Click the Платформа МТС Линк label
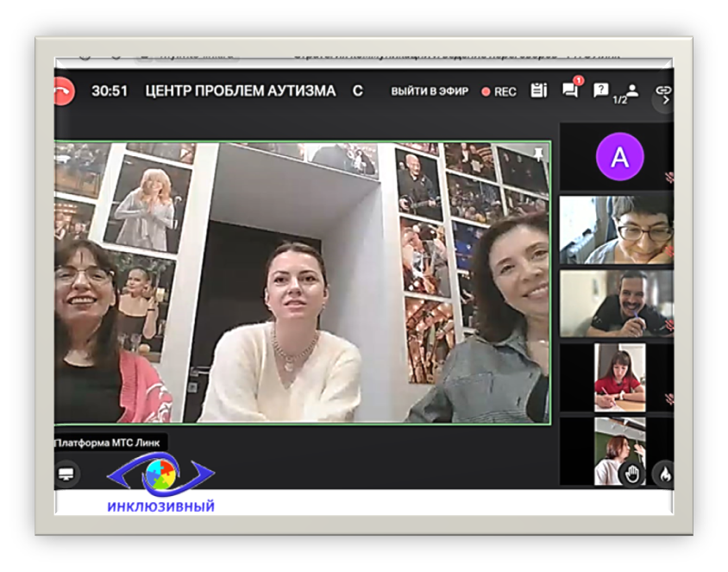The width and height of the screenshot is (728, 572). point(107,443)
